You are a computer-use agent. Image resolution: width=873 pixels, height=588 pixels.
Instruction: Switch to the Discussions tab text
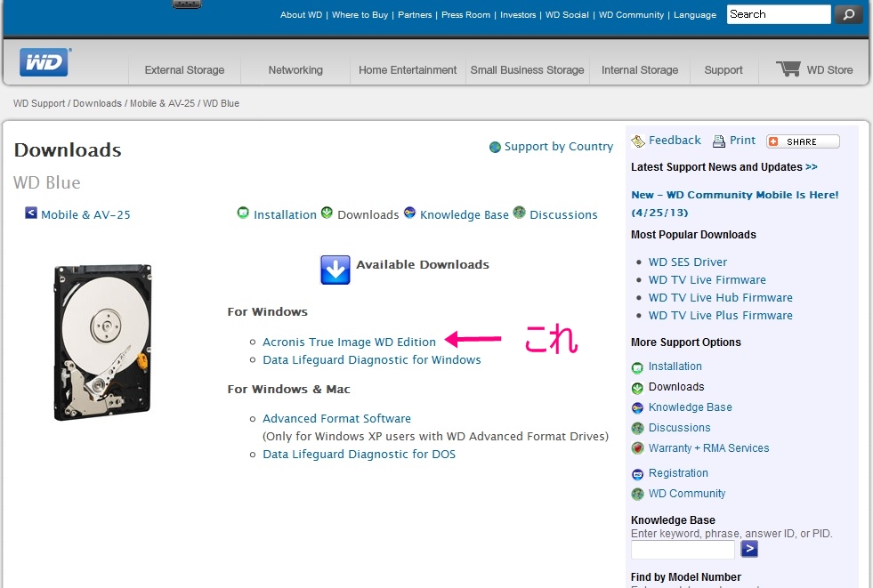point(563,214)
